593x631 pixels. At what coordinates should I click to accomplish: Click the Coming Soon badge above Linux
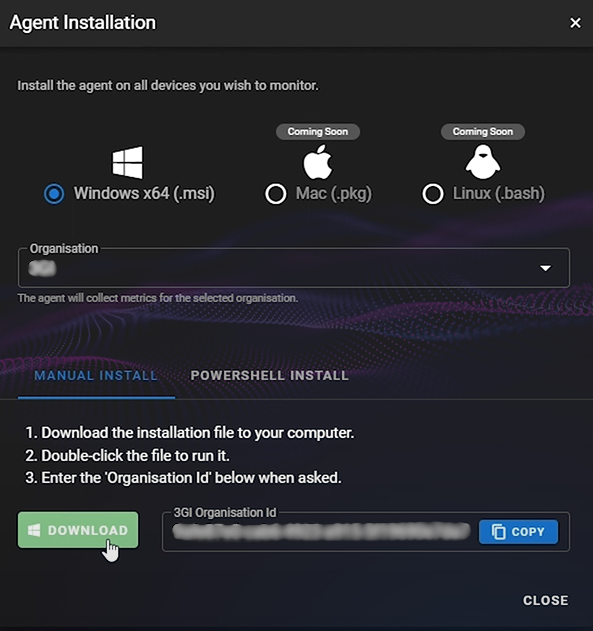(x=483, y=132)
